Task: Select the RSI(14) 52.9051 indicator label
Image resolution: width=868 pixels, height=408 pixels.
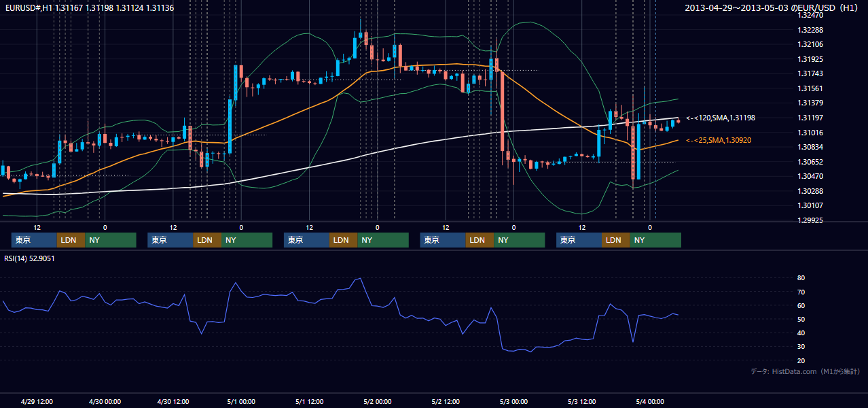Action: (x=30, y=258)
